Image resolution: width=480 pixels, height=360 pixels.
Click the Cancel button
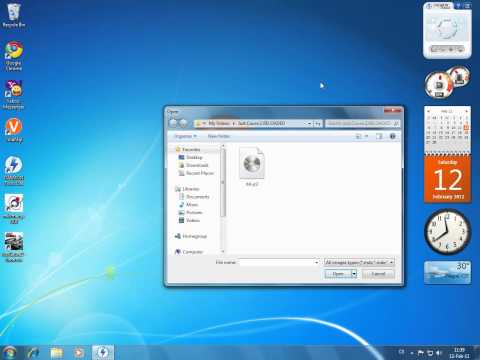tap(378, 274)
